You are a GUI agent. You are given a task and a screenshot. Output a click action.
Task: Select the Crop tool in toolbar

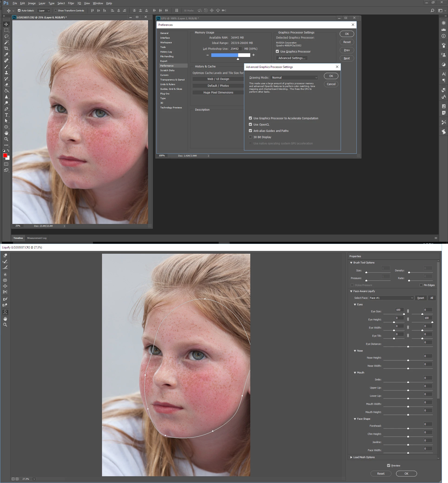point(6,48)
